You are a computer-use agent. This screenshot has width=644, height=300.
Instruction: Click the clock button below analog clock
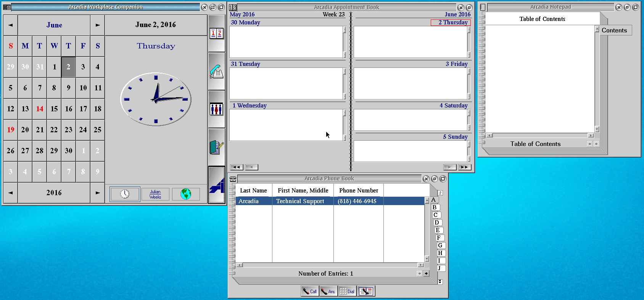[x=125, y=194]
